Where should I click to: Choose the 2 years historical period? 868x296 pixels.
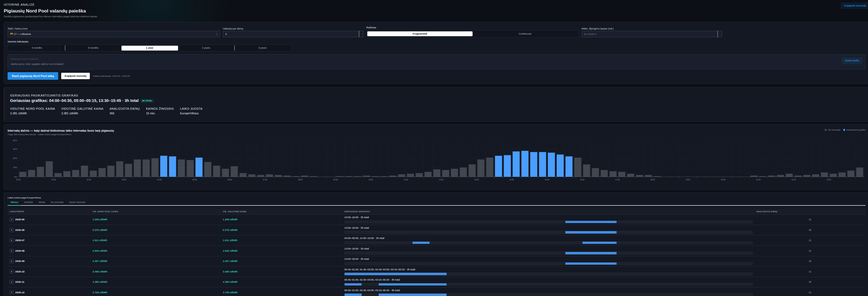[x=206, y=48]
